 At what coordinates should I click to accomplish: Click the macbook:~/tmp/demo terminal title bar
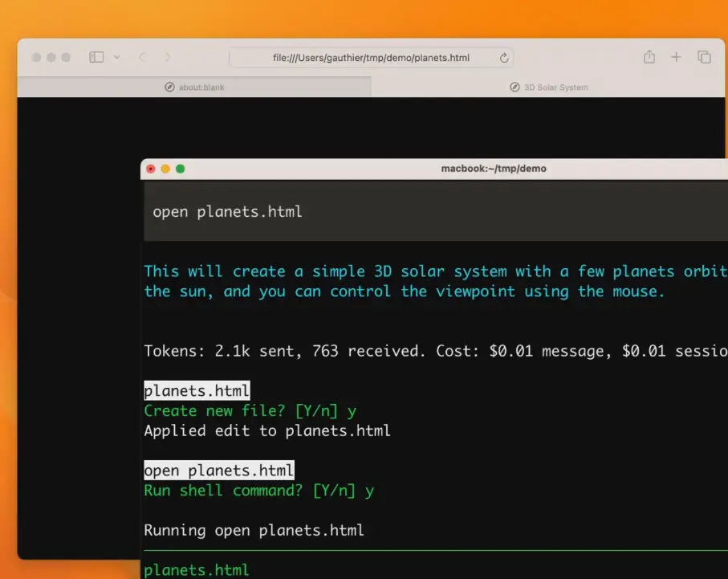[x=493, y=169]
